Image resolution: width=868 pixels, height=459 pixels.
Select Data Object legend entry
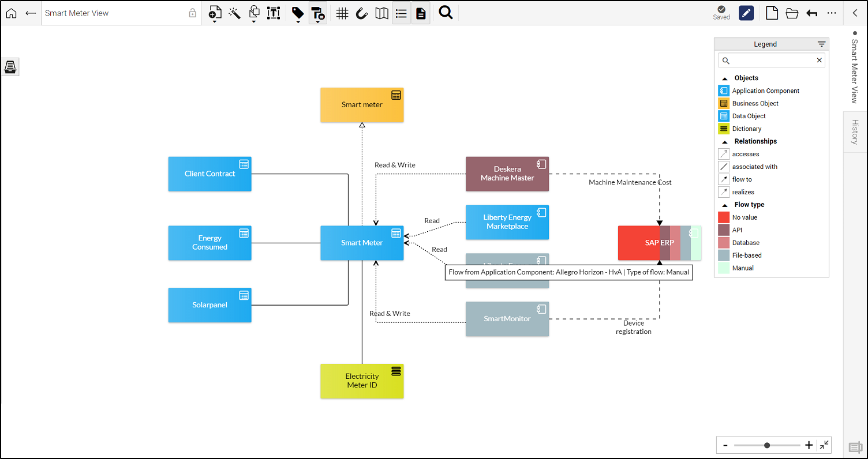742,116
